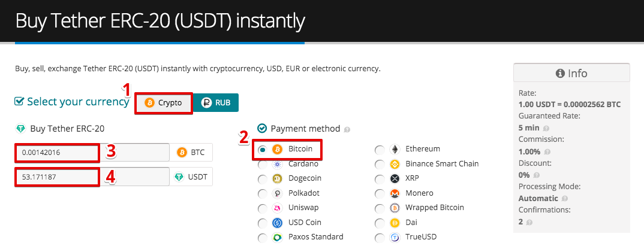Select TrueUSD payment radio button
This screenshot has height=246, width=644.
pyautogui.click(x=380, y=238)
